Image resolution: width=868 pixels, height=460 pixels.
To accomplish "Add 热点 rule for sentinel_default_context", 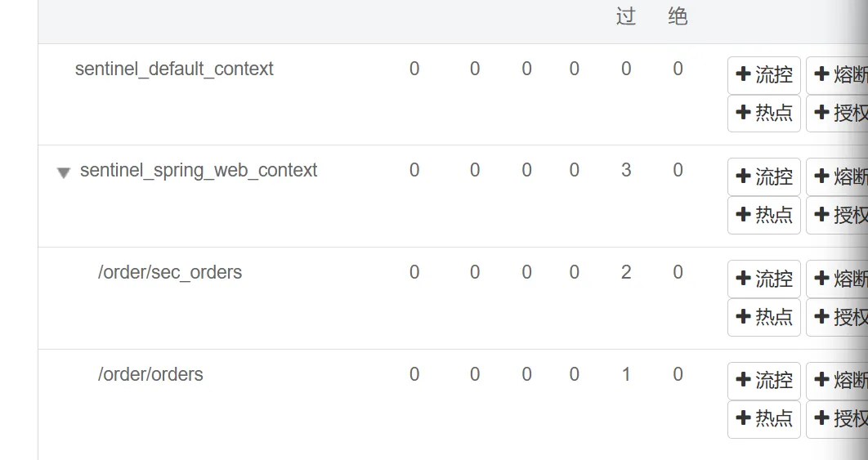I will [x=764, y=113].
